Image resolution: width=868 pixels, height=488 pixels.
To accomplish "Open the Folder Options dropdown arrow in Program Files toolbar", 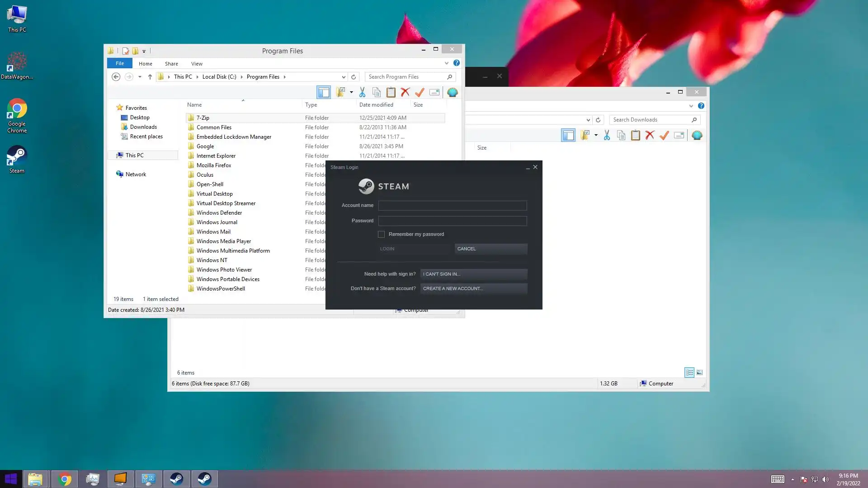I will (x=351, y=93).
